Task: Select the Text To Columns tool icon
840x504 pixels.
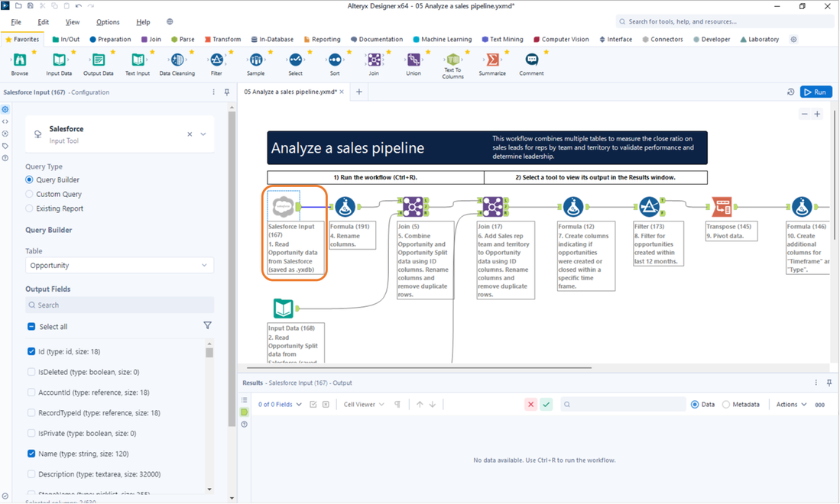Action: pos(453,59)
